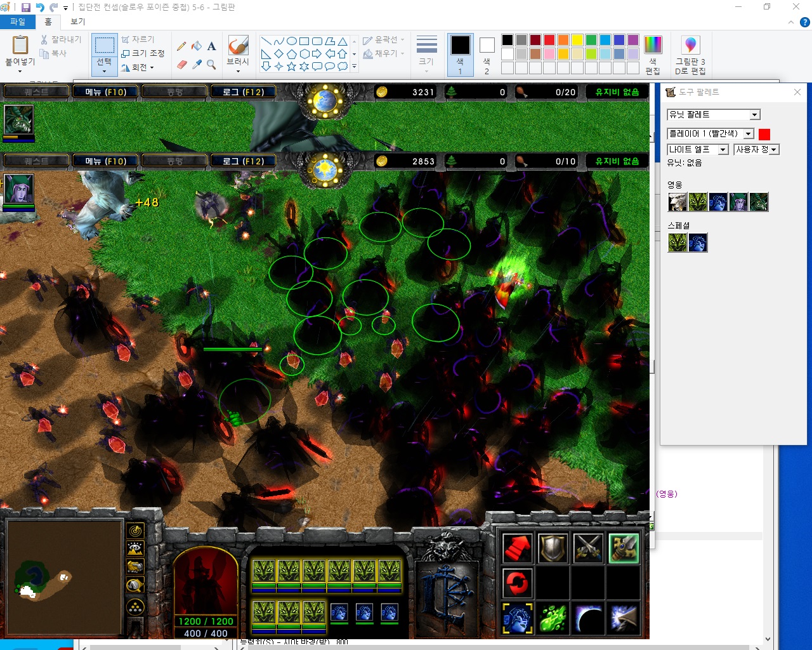Click the Copy (복사) button
This screenshot has height=650, width=812.
(53, 54)
